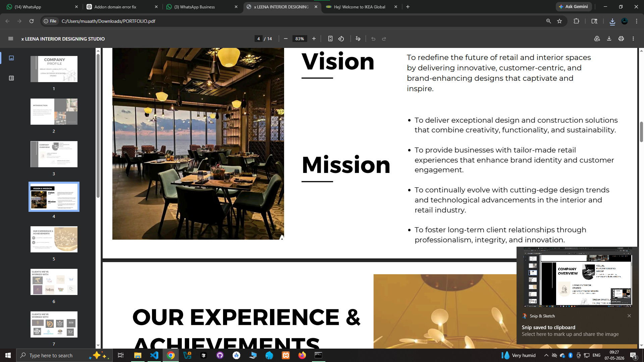644x362 pixels.
Task: Open the Chrome profile avatar
Action: [x=625, y=21]
